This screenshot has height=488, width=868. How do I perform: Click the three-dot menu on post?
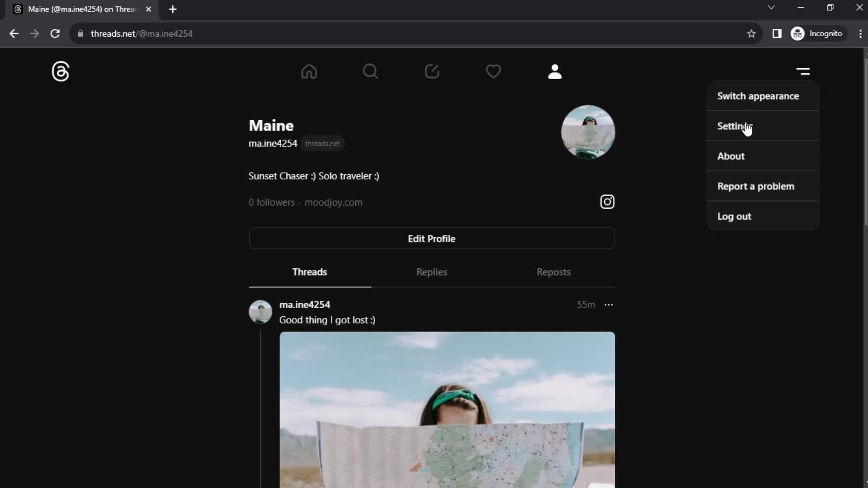pyautogui.click(x=609, y=305)
